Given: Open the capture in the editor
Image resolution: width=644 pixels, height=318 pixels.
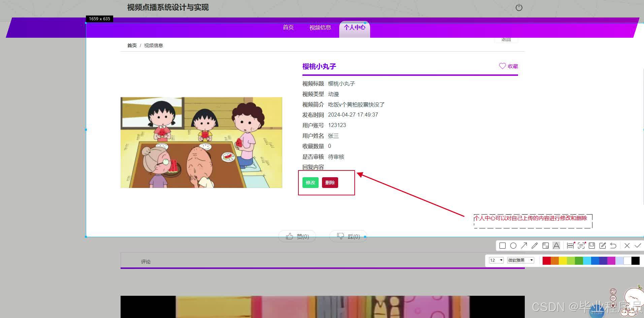Looking at the screenshot, I should pyautogui.click(x=603, y=246).
